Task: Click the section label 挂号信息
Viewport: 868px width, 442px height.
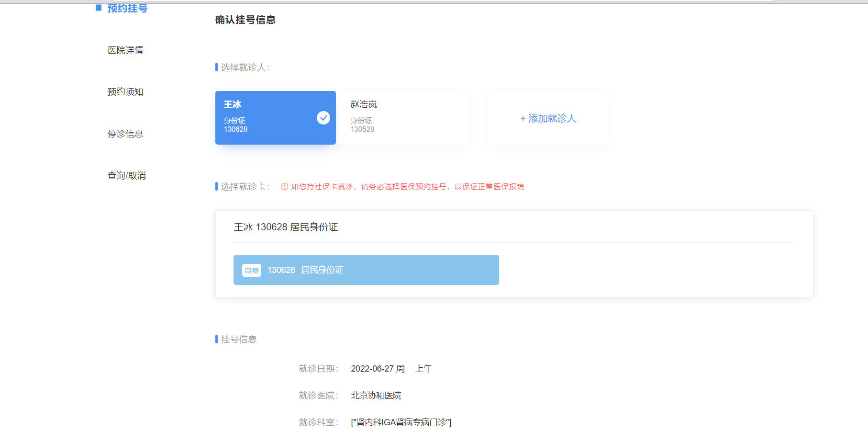Action: (x=239, y=340)
